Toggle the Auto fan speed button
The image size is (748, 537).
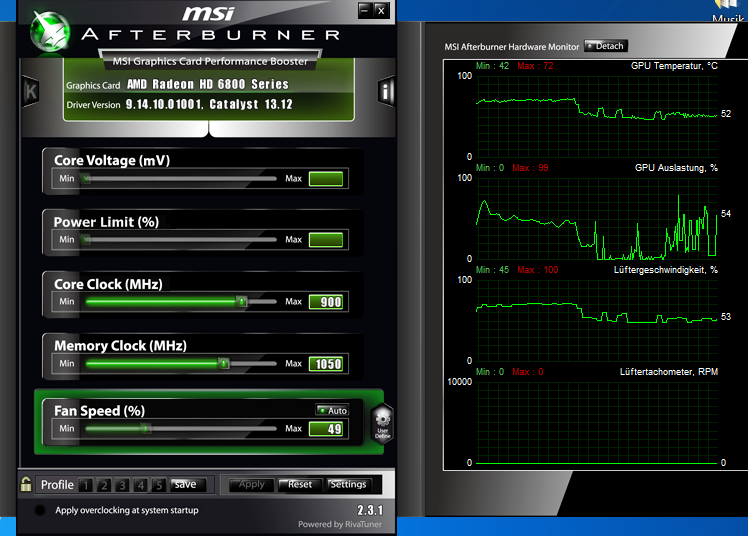point(332,410)
